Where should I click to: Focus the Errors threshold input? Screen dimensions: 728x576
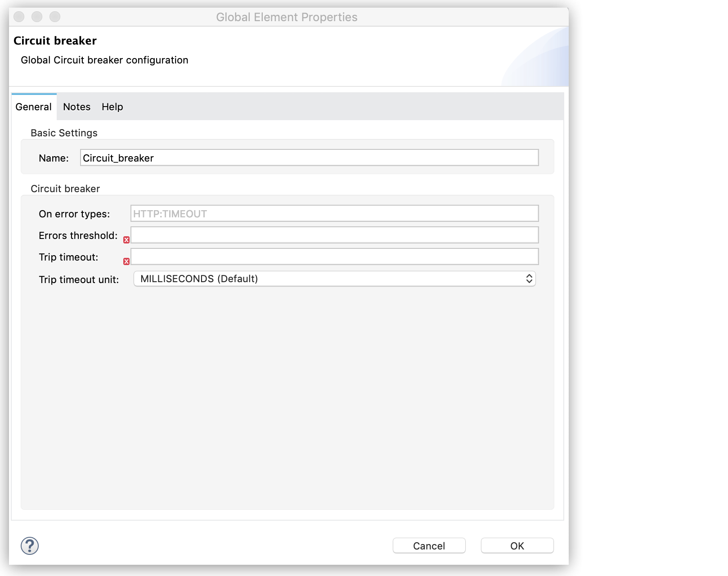[x=335, y=235]
